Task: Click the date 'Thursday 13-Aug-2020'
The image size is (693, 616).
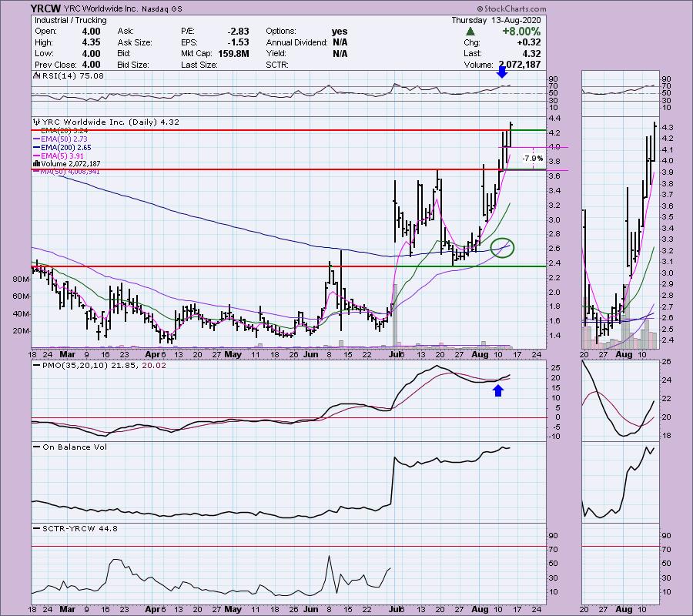Action: [496, 20]
